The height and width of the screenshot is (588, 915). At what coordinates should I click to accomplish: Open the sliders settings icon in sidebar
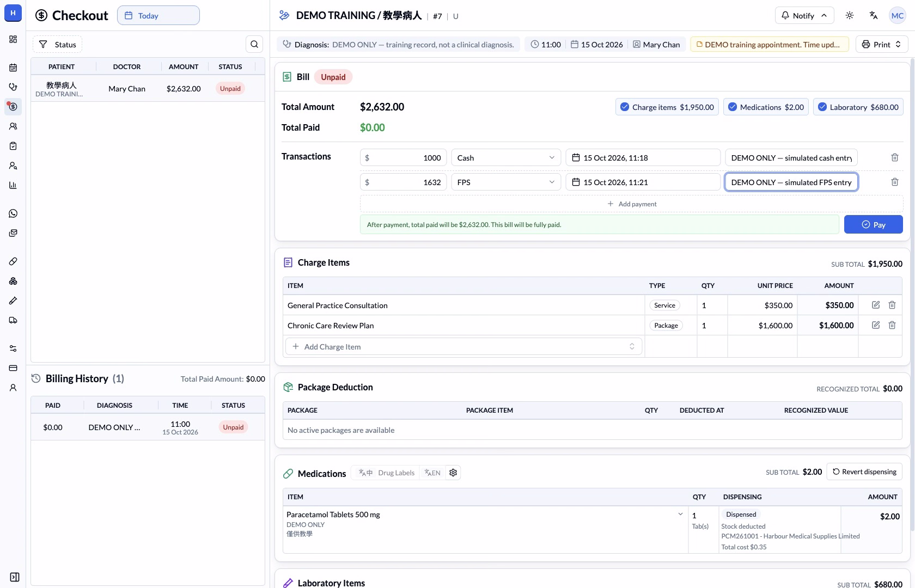coord(13,348)
